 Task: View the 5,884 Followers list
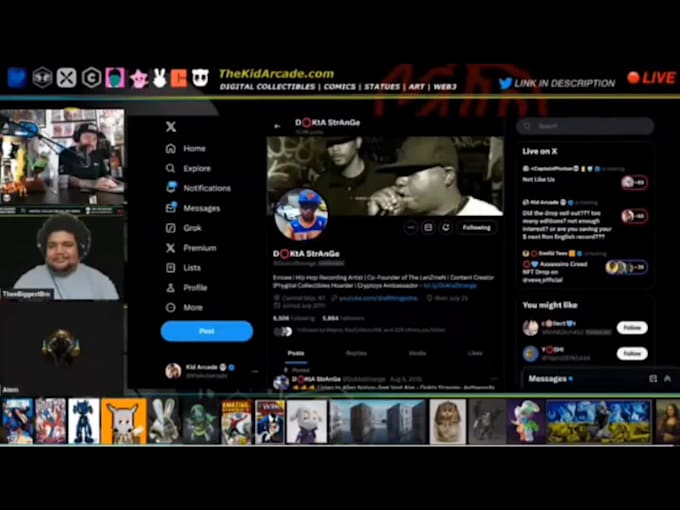(x=343, y=318)
